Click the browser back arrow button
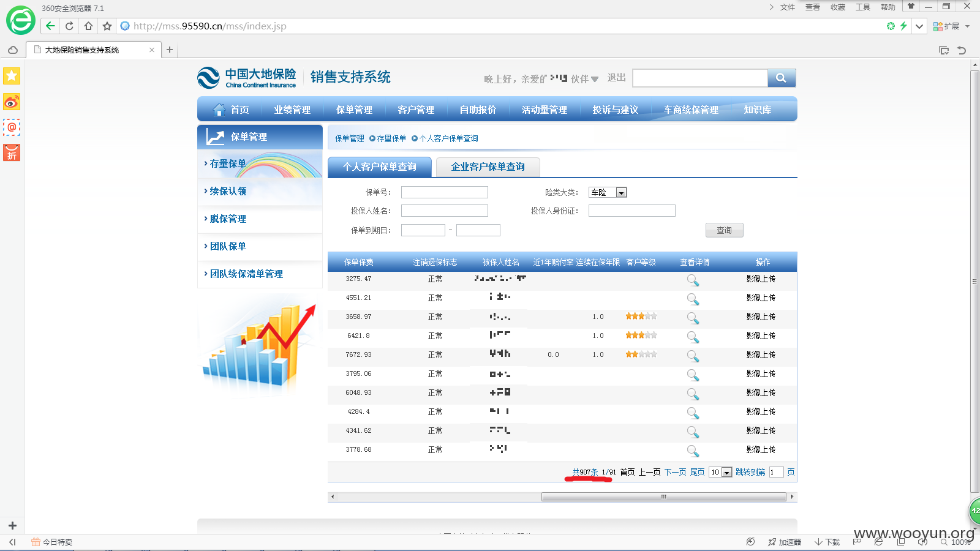This screenshot has width=980, height=551. point(51,26)
